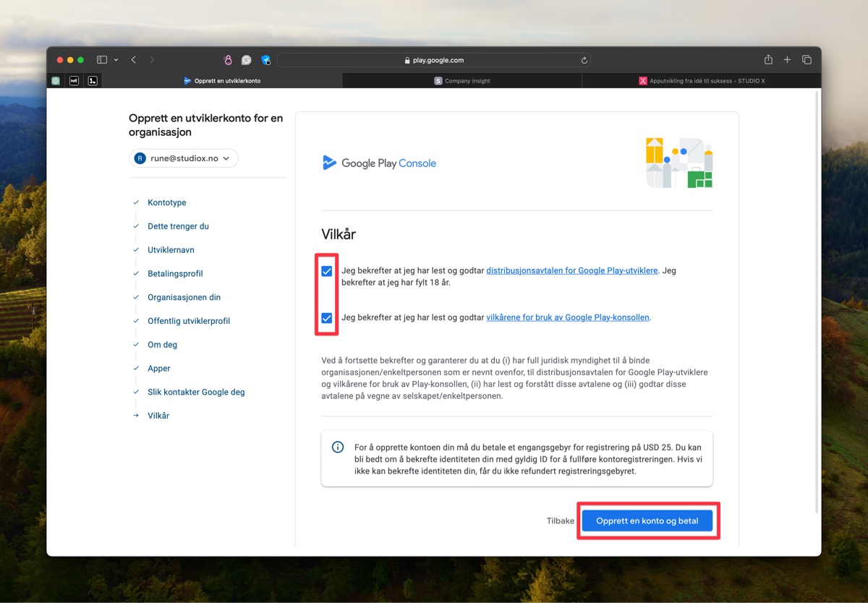Screen dimensions: 868x603
Task: Open the third pinned terminal-style tab
Action: (93, 81)
